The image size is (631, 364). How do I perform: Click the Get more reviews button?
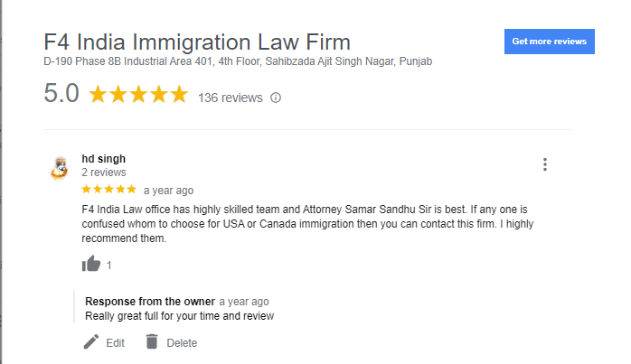tap(550, 42)
